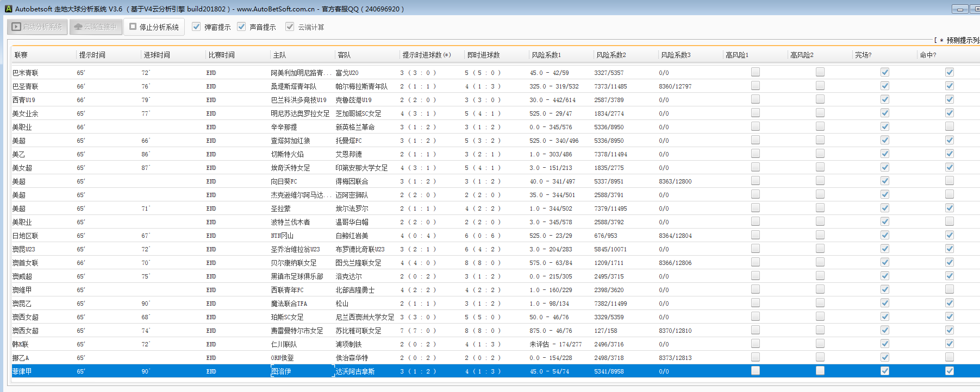Image resolution: width=980 pixels, height=392 pixels.
Task: Click the 提示时间 column header
Action: (92, 55)
